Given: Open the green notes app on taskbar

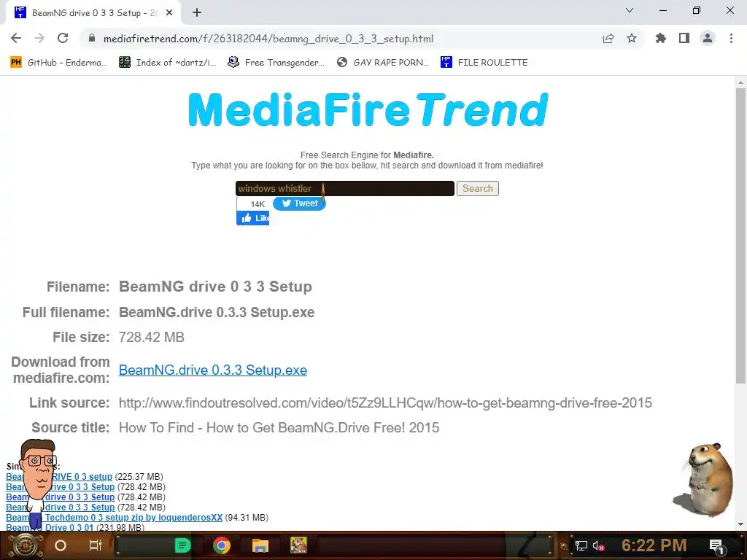Looking at the screenshot, I should pyautogui.click(x=182, y=545).
